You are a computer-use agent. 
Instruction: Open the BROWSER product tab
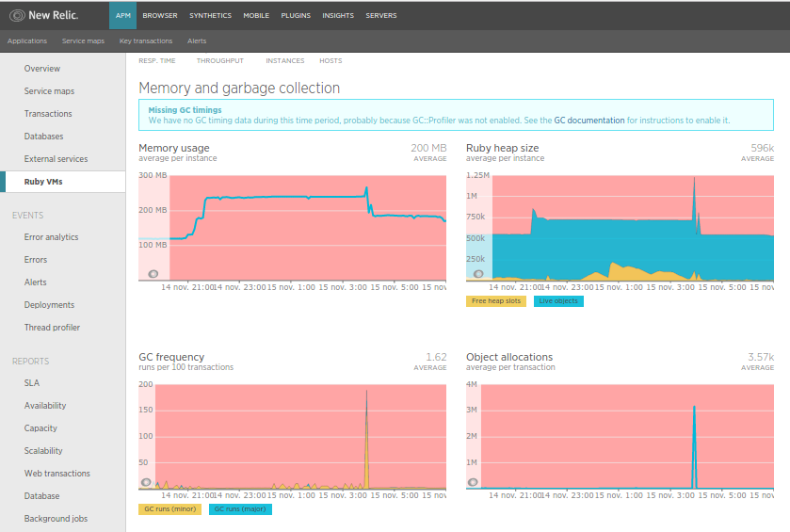tap(160, 16)
